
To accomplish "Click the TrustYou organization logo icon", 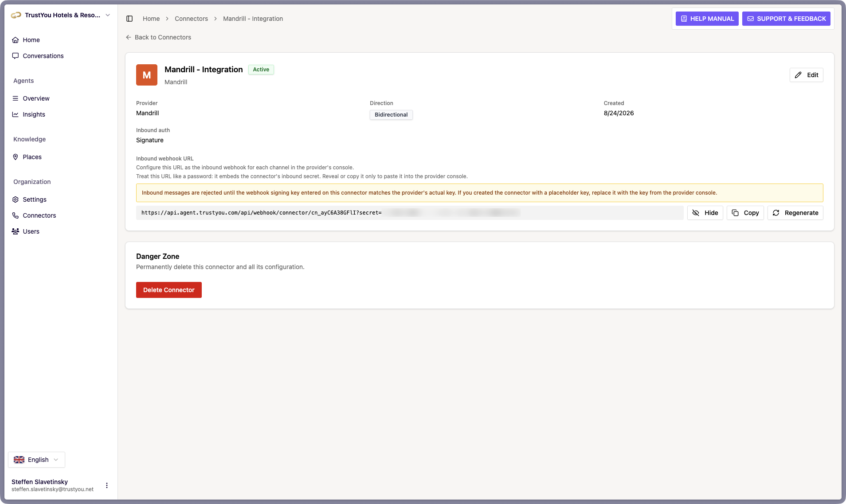I will [16, 15].
